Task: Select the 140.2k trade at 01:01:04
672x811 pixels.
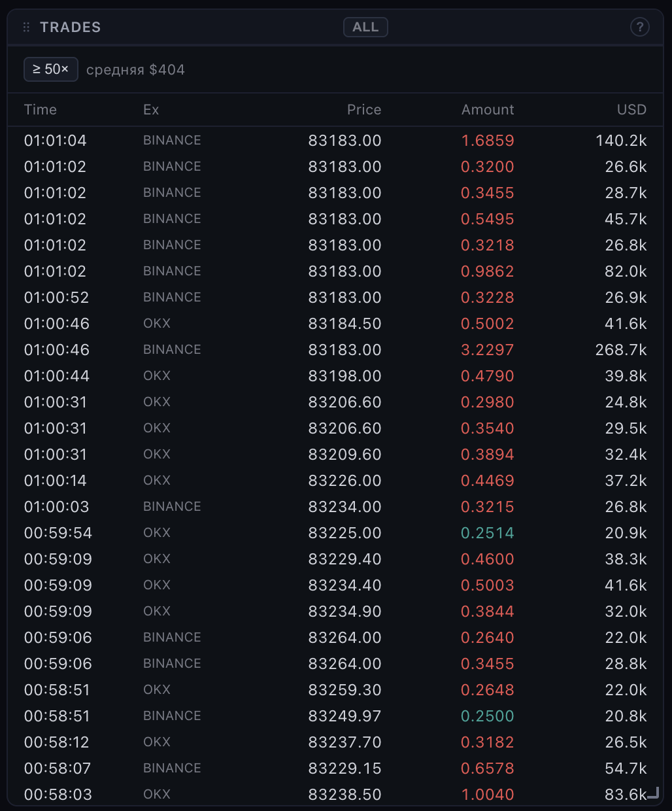Action: 335,141
